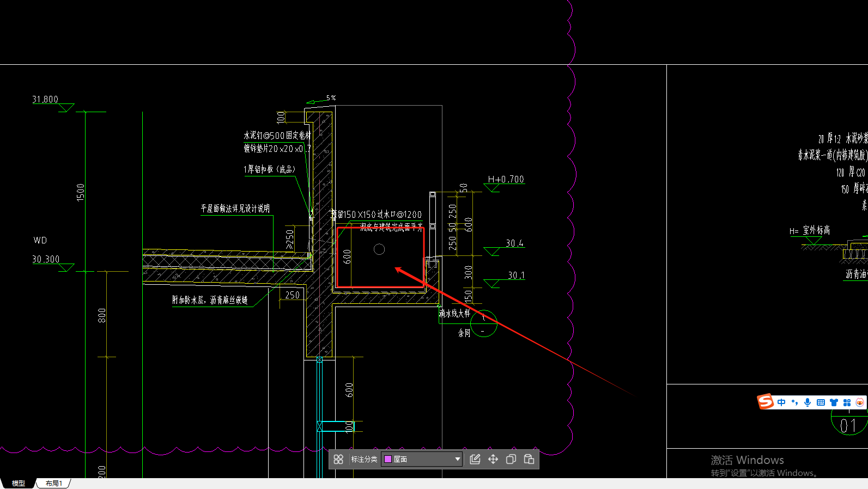The height and width of the screenshot is (489, 868).
Task: Click the 30.1 elevation marker text
Action: (x=516, y=275)
